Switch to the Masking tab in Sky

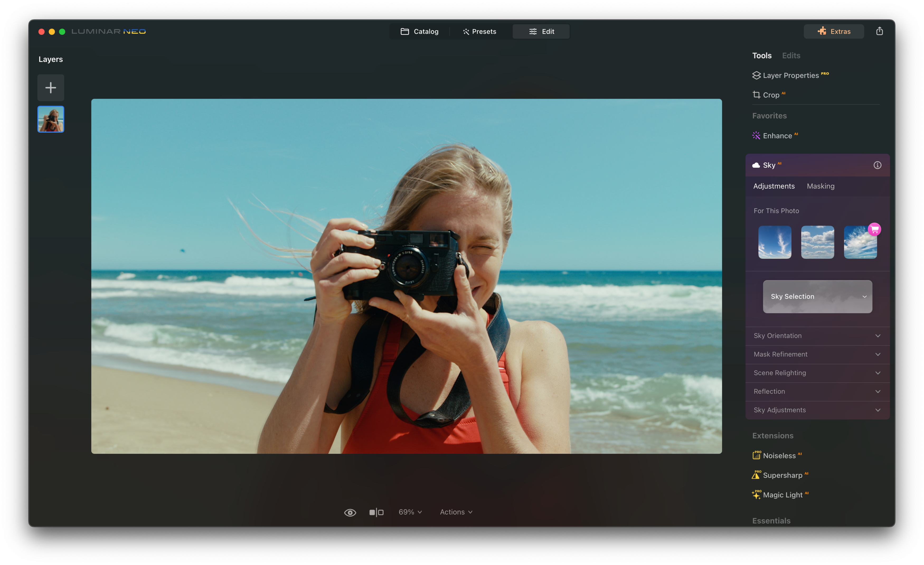(x=821, y=186)
